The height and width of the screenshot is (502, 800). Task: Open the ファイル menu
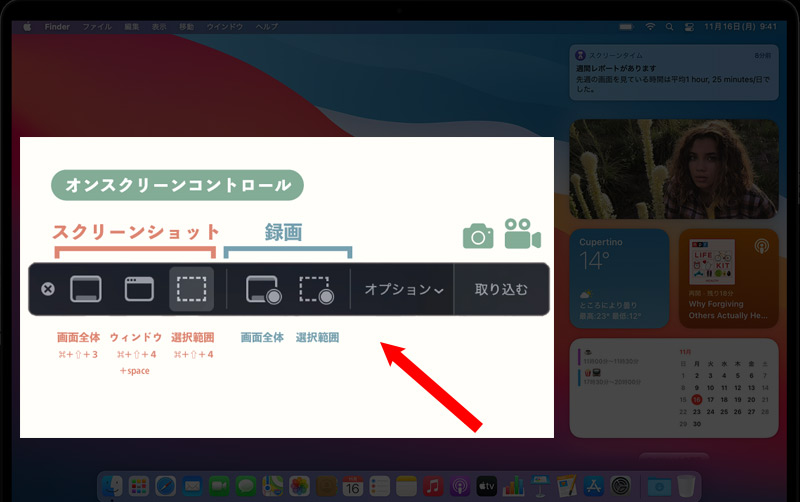[97, 27]
